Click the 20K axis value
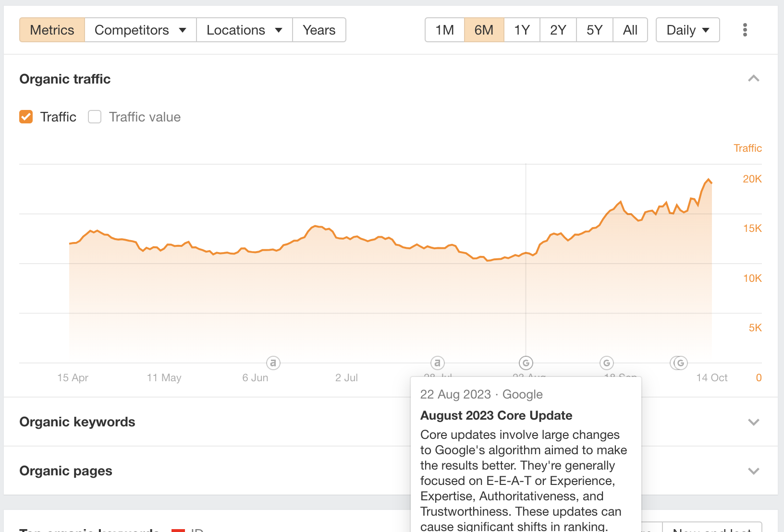The image size is (784, 532). [752, 179]
